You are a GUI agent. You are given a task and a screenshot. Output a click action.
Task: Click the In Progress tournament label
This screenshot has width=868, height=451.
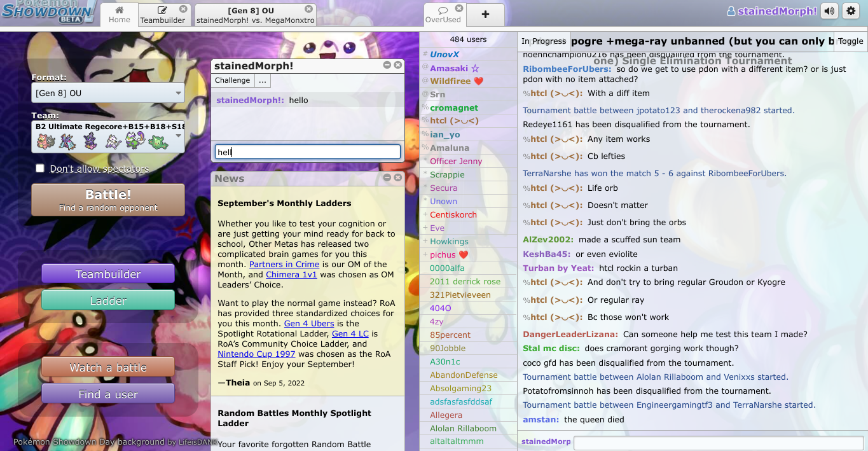point(544,41)
